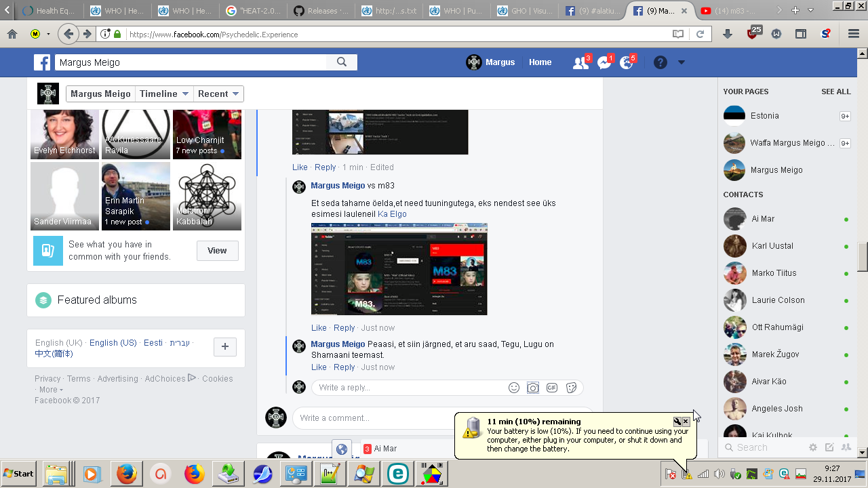Switch to the GitHub Releases tab

coord(322,11)
